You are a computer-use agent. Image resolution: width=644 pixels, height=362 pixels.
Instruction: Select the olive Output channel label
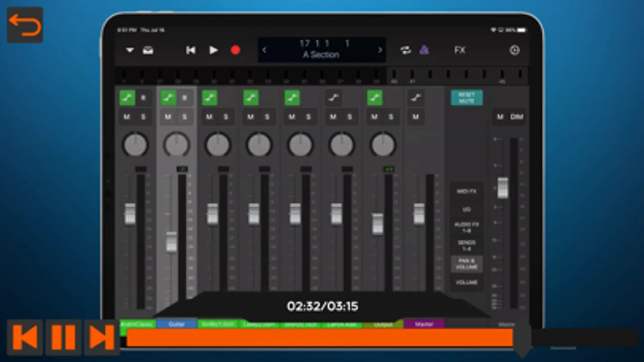click(383, 324)
